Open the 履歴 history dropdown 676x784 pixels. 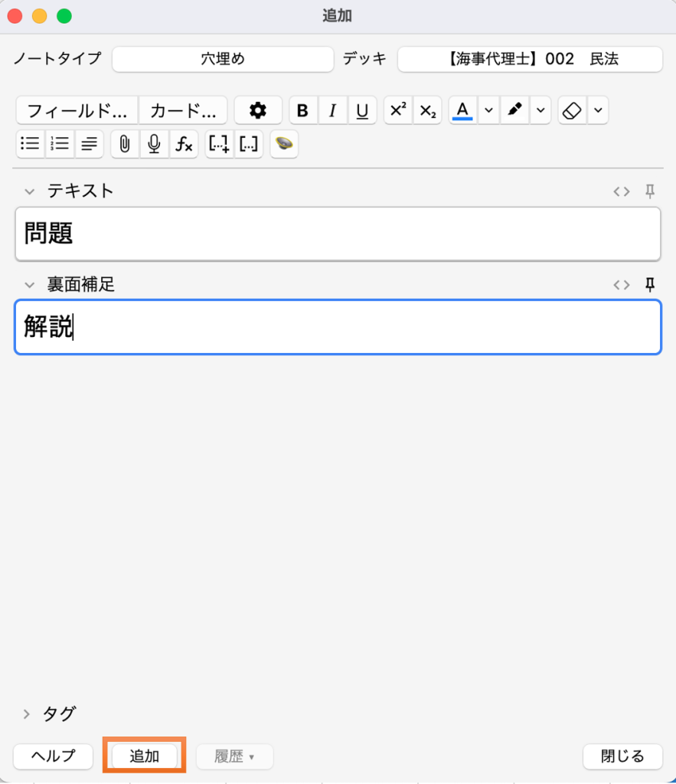coord(234,756)
